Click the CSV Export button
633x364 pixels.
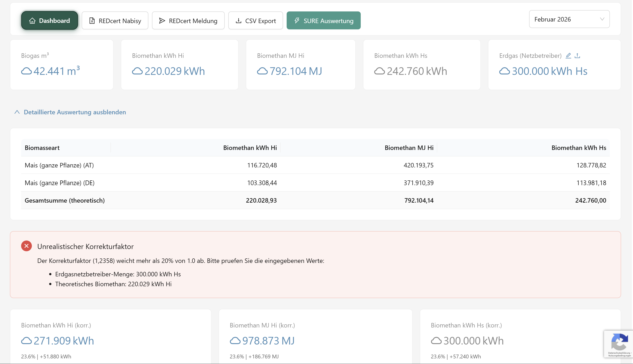tap(255, 20)
